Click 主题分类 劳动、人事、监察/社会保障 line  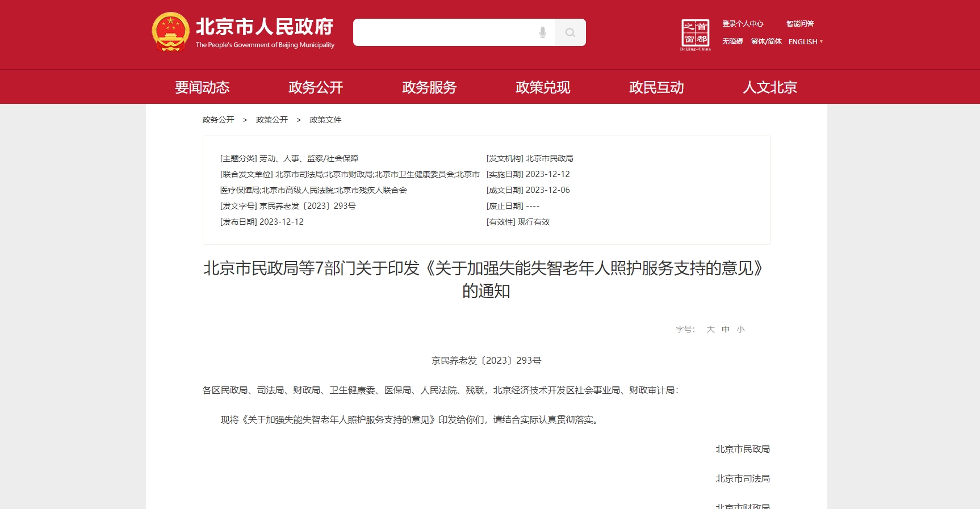[x=289, y=158]
